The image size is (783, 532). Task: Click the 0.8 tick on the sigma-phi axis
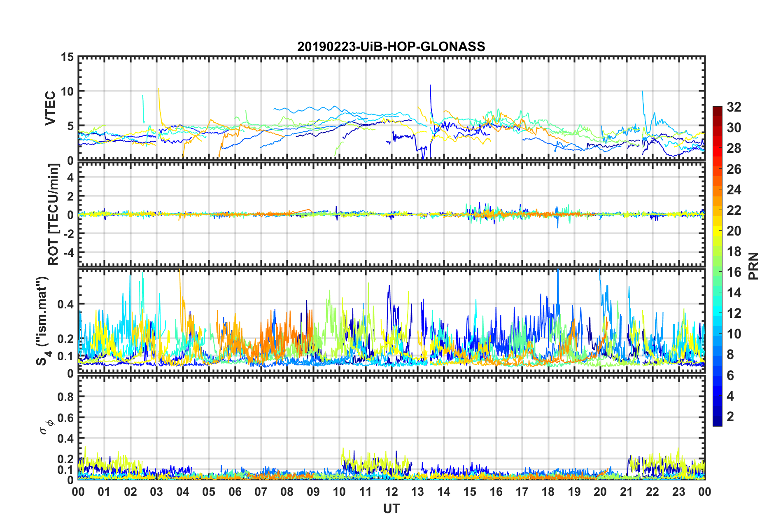pyautogui.click(x=65, y=397)
